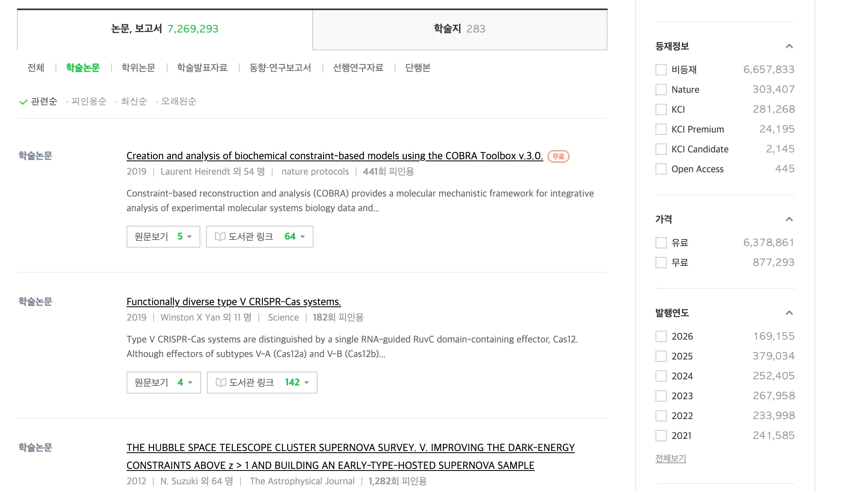Switch to the 학술지 283 tab
This screenshot has height=492, width=868.
(x=460, y=29)
